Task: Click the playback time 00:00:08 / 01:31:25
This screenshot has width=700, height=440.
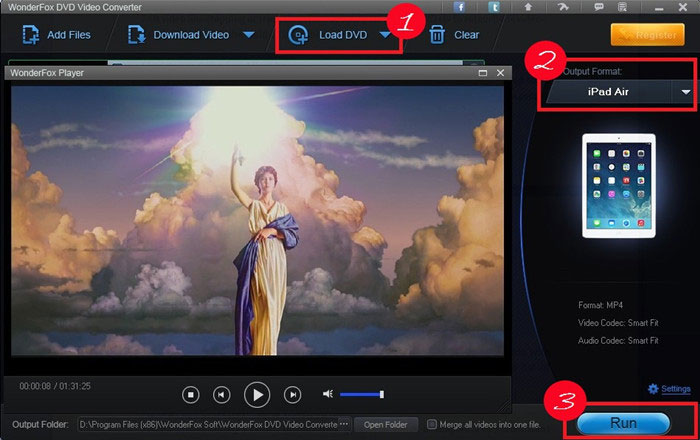Action: 55,386
